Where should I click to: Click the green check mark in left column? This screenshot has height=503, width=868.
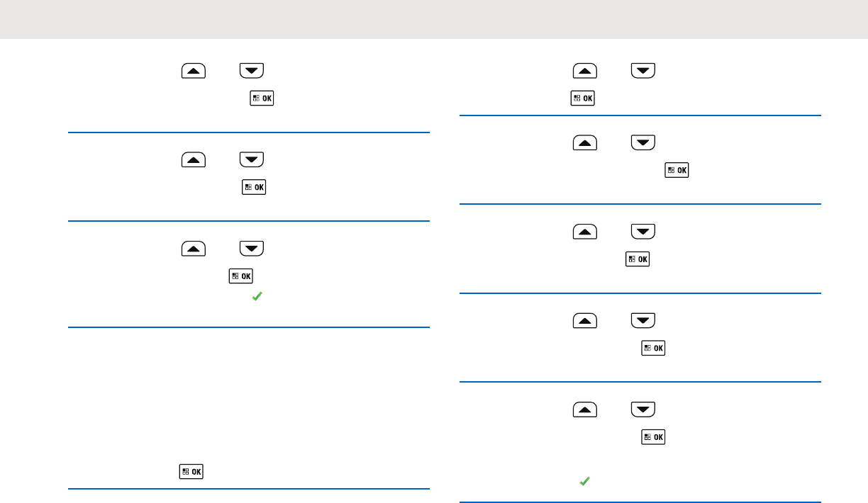click(x=257, y=298)
